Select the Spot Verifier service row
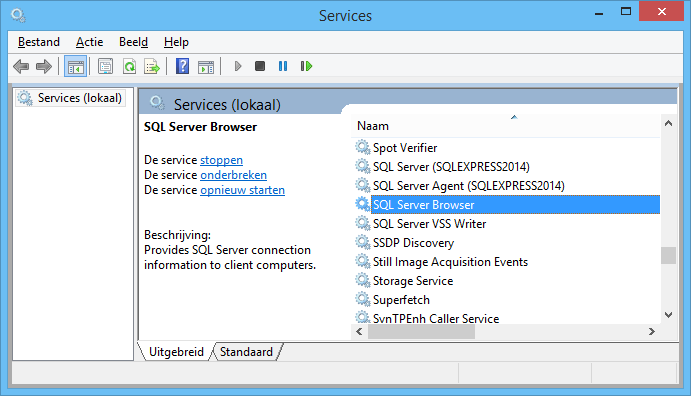The image size is (691, 396). click(506, 148)
